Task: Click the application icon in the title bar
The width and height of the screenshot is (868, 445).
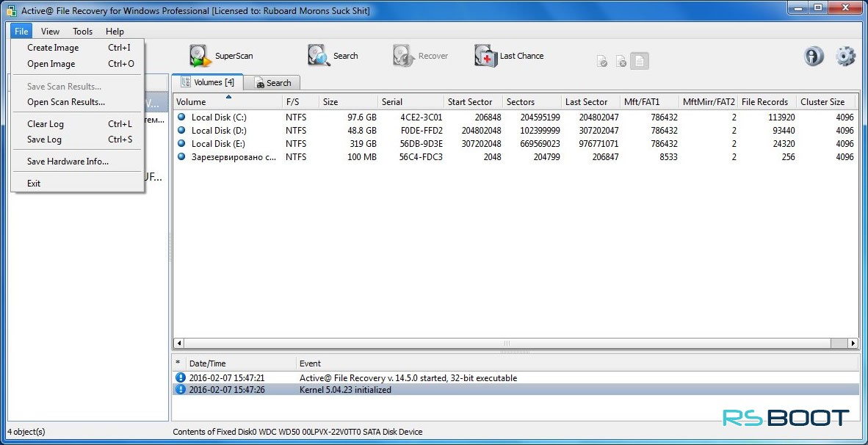Action: coord(10,10)
